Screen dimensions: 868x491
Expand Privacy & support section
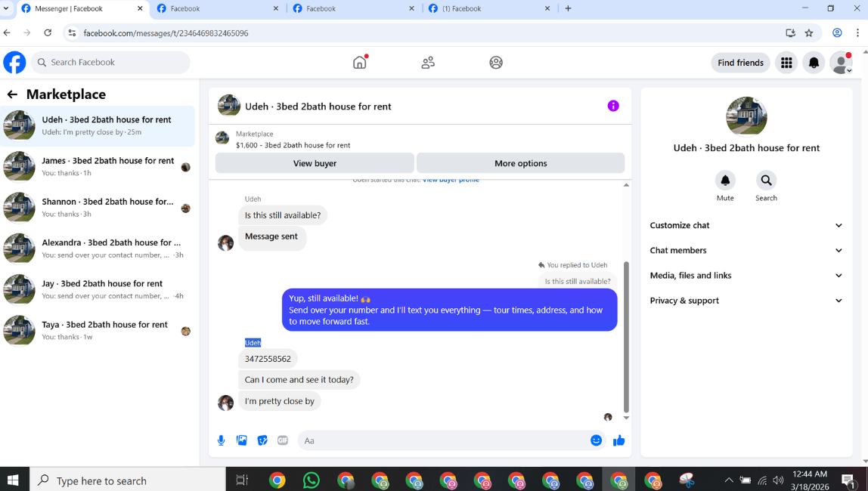(x=746, y=301)
